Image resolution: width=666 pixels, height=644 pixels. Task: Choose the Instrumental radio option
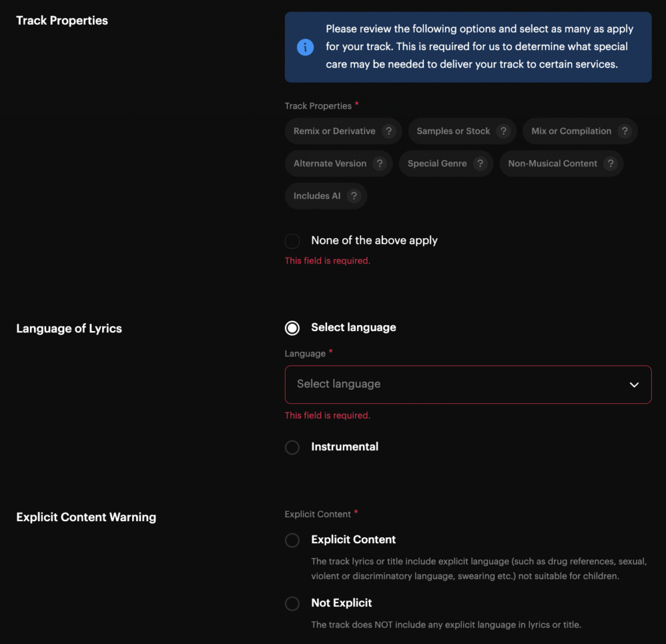point(293,447)
